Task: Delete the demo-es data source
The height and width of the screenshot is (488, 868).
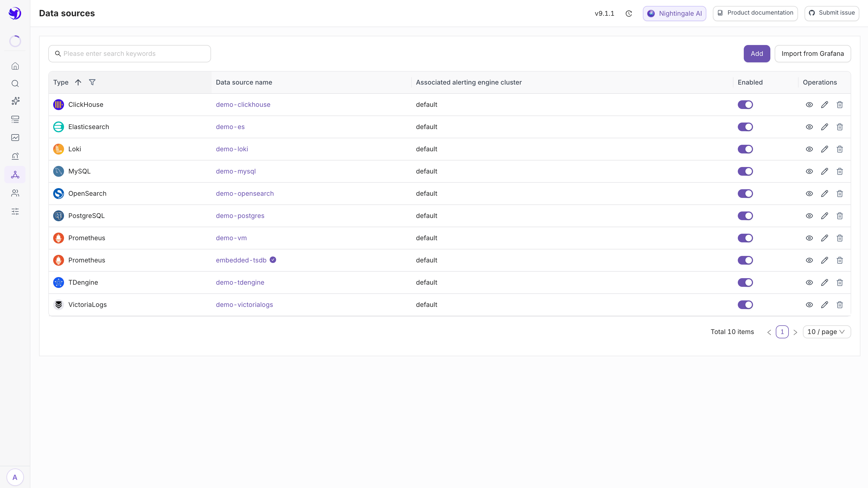Action: tap(840, 127)
